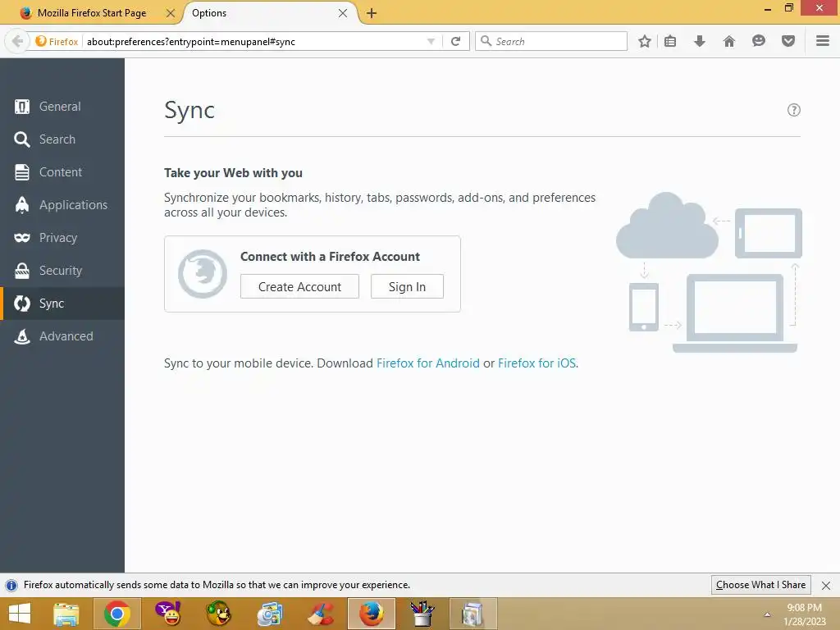This screenshot has height=630, width=840.
Task: Click the Create Account button
Action: (x=299, y=286)
